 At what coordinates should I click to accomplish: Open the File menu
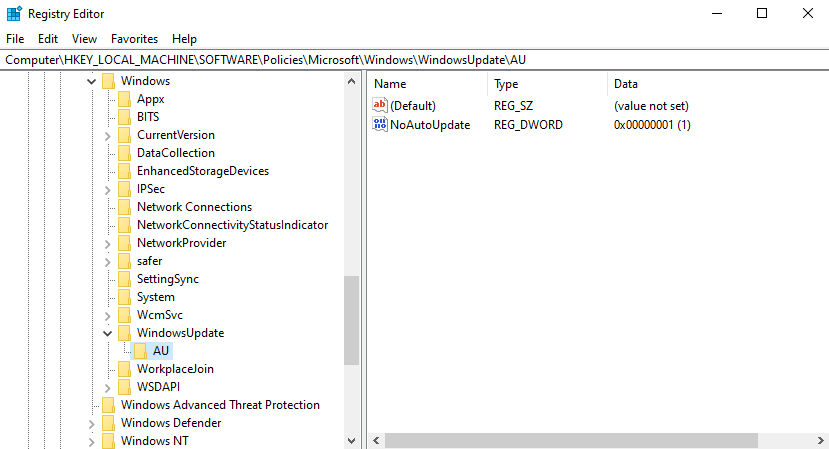15,39
